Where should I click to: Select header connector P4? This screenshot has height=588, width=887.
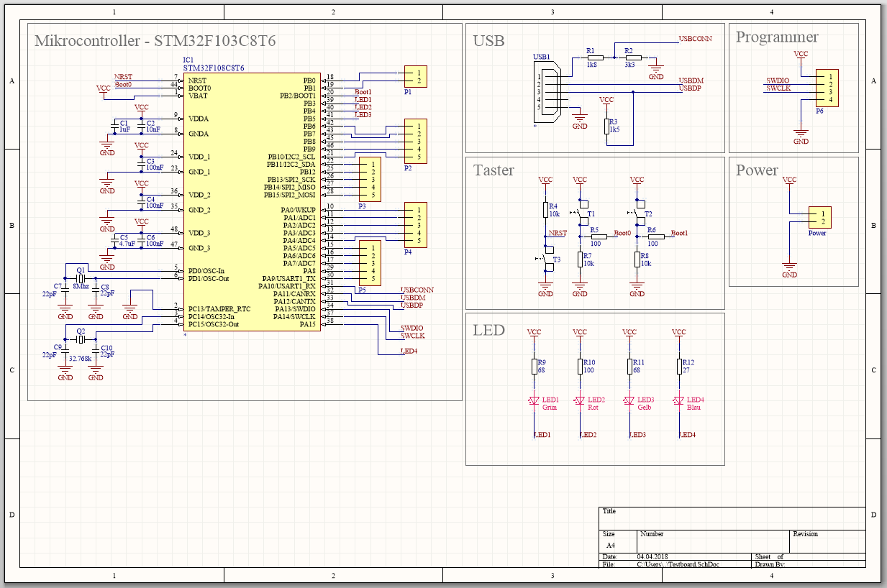click(416, 225)
